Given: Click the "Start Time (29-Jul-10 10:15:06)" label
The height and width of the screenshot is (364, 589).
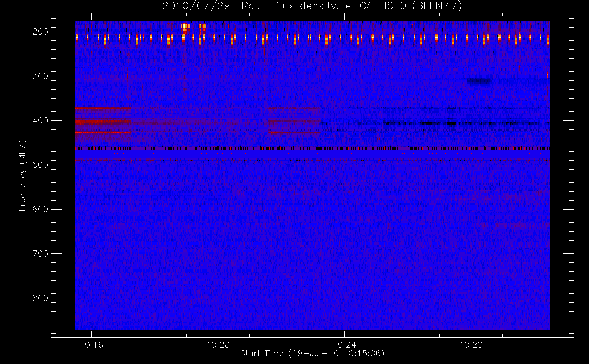Looking at the screenshot, I should [x=312, y=353].
